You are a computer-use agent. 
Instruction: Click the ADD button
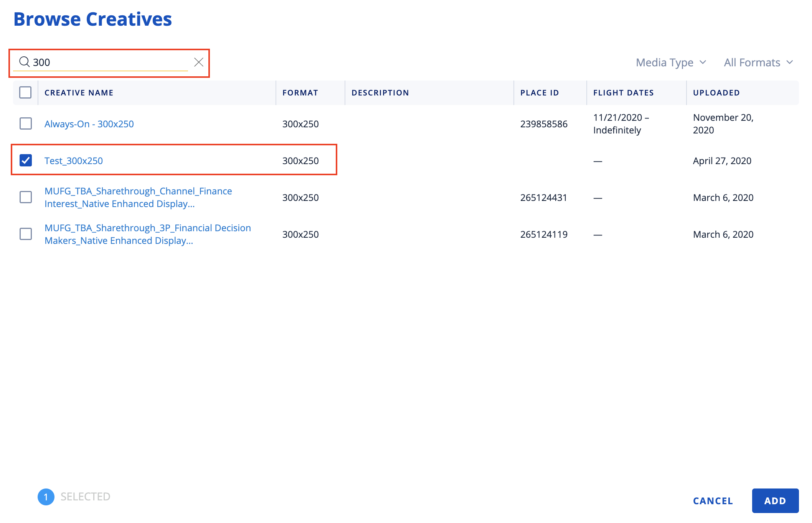pos(775,501)
